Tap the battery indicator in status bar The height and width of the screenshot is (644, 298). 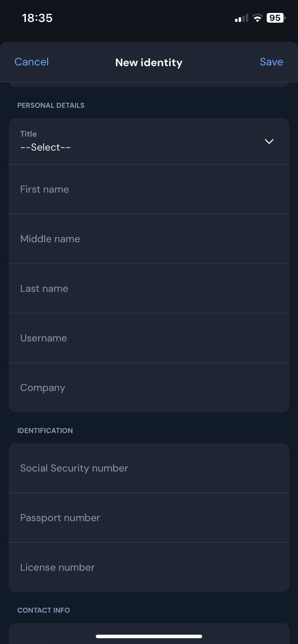[x=276, y=18]
